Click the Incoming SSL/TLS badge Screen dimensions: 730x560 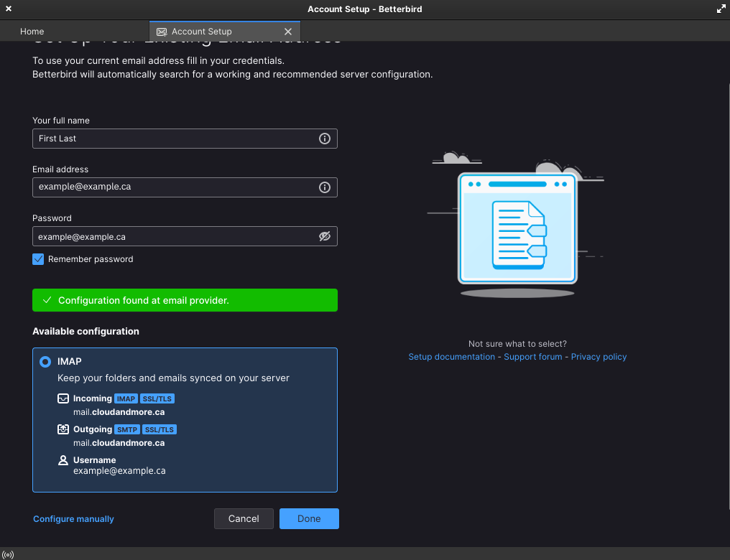(157, 398)
